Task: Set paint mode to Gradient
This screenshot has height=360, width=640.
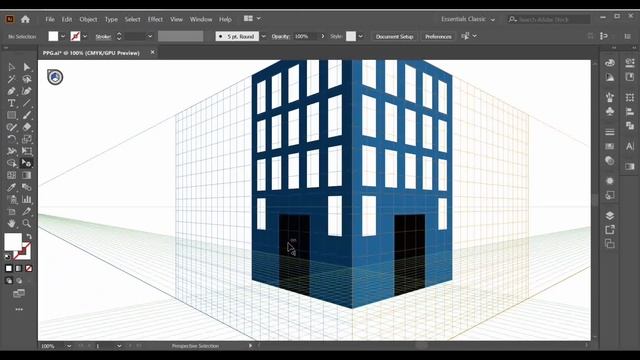Action: click(x=19, y=268)
